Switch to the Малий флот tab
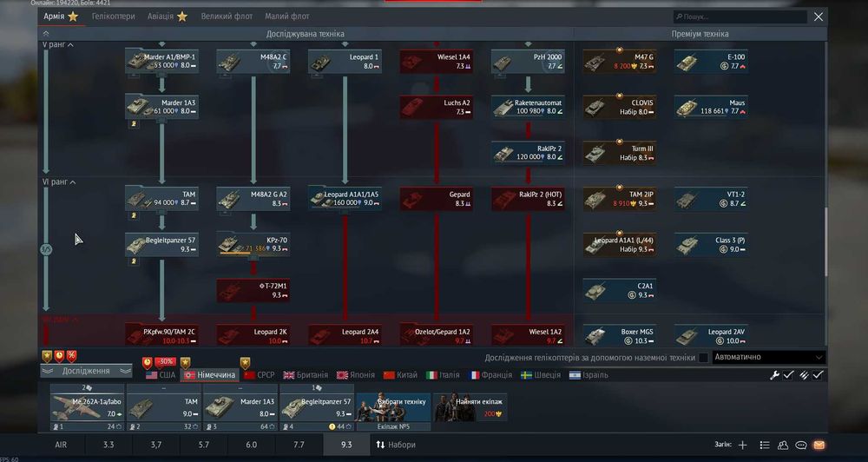This screenshot has width=868, height=462. [x=287, y=16]
